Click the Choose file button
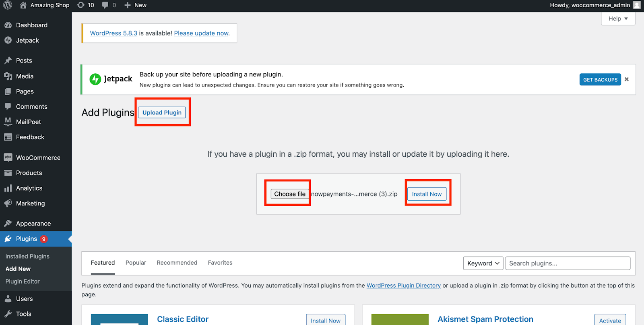The height and width of the screenshot is (325, 644). point(290,194)
